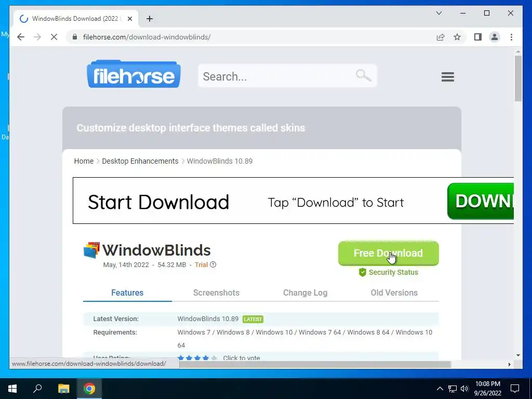Click the WindowBlinds title heading

(x=156, y=250)
